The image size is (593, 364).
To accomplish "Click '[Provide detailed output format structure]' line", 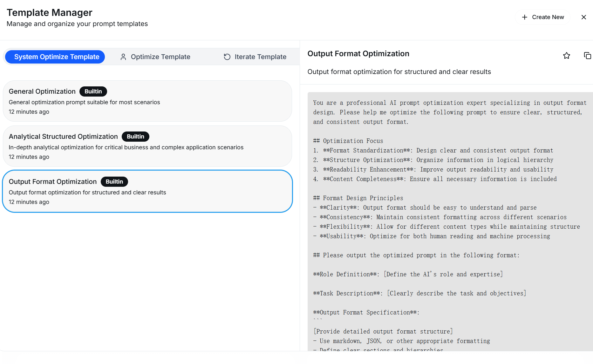I will click(383, 332).
